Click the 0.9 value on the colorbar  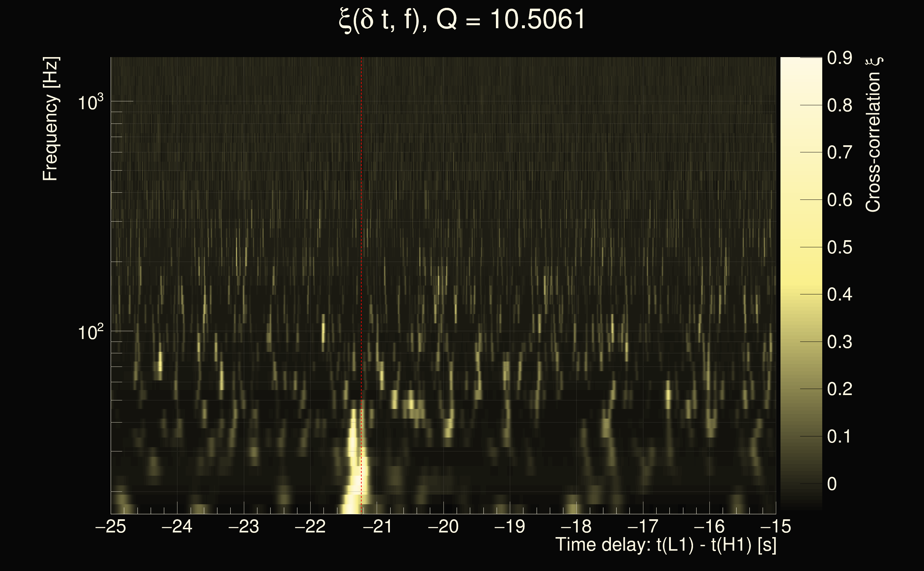[x=839, y=58]
